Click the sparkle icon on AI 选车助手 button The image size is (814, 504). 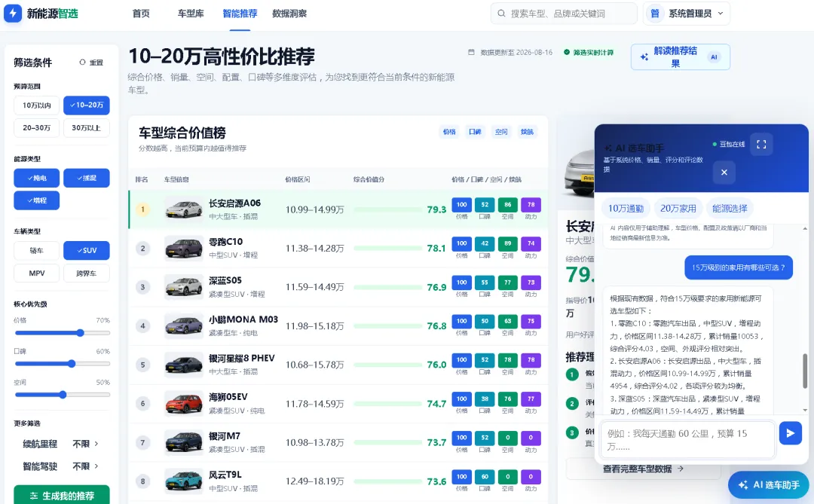(x=743, y=485)
